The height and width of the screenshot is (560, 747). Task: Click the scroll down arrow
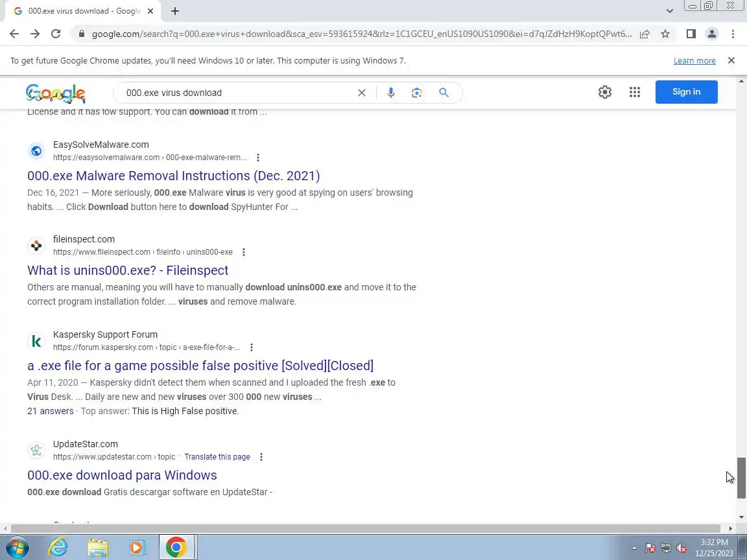click(741, 517)
